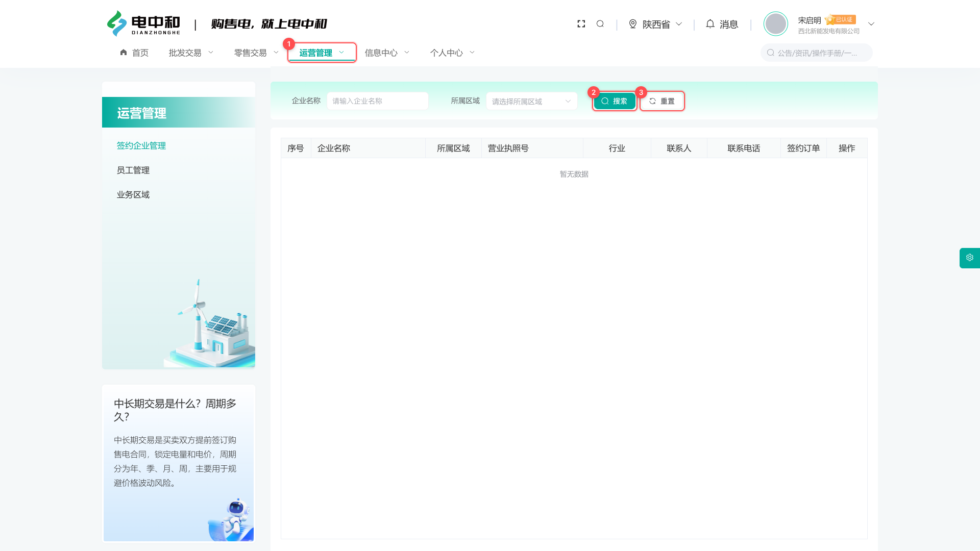
Task: Open 员工管理 in sidebar
Action: pos(133,170)
